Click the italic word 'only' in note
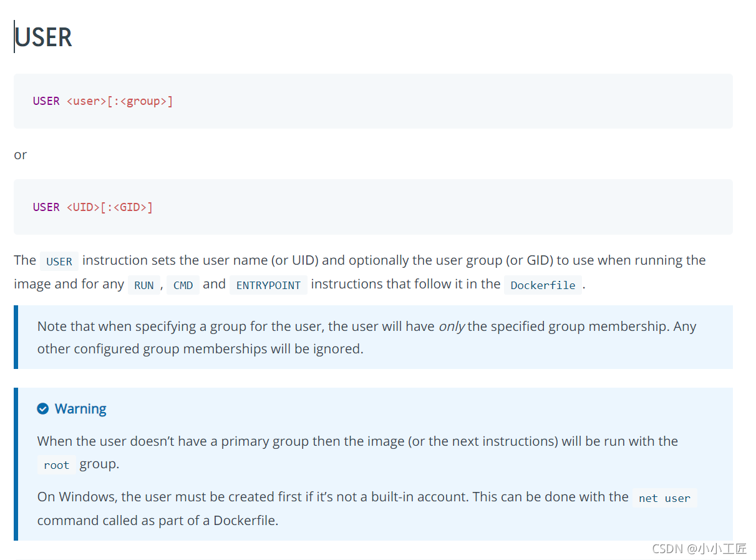Image resolution: width=756 pixels, height=560 pixels. click(x=451, y=327)
